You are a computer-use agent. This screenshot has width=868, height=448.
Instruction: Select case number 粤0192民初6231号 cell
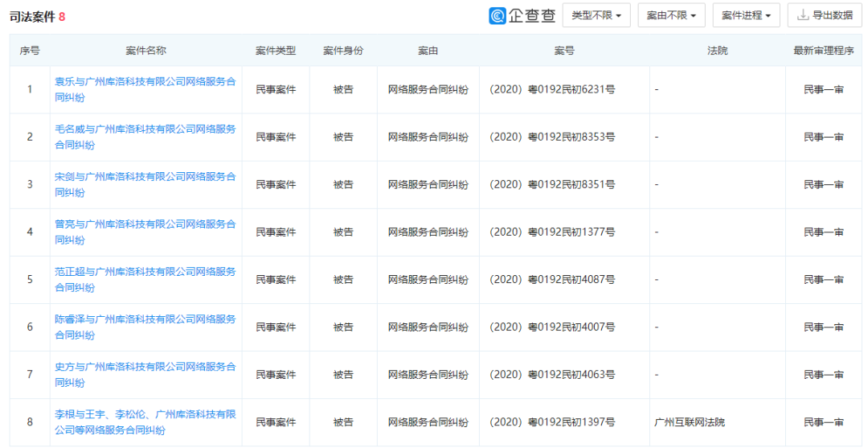click(553, 90)
